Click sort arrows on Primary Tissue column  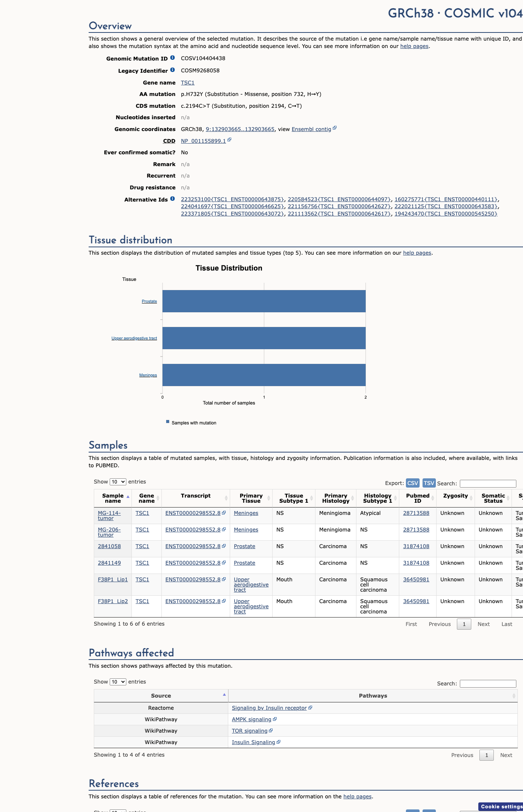point(269,498)
